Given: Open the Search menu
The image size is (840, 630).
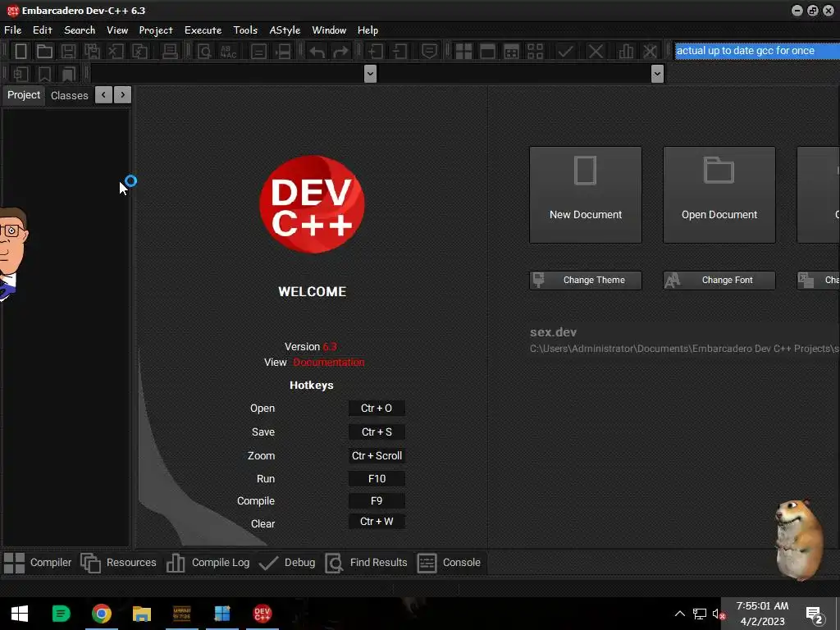Looking at the screenshot, I should tap(80, 30).
